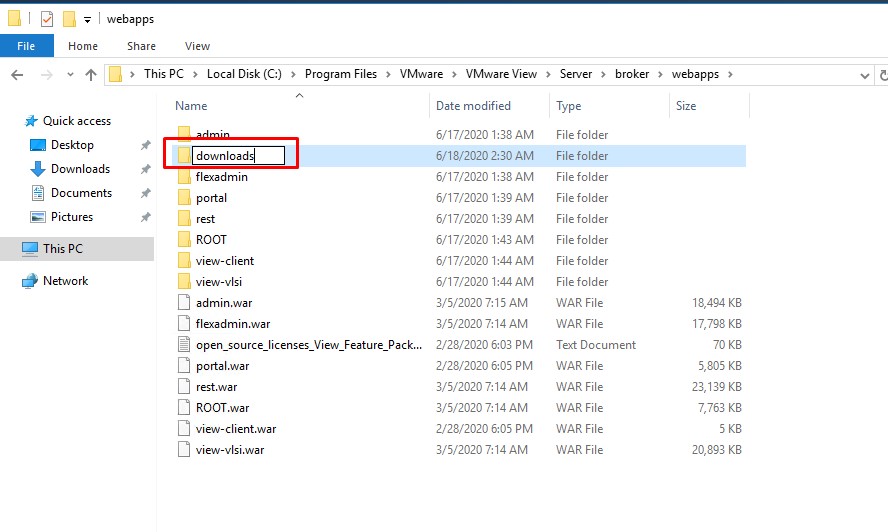Select the portal.war file icon
The height and width of the screenshot is (532, 888).
183,366
